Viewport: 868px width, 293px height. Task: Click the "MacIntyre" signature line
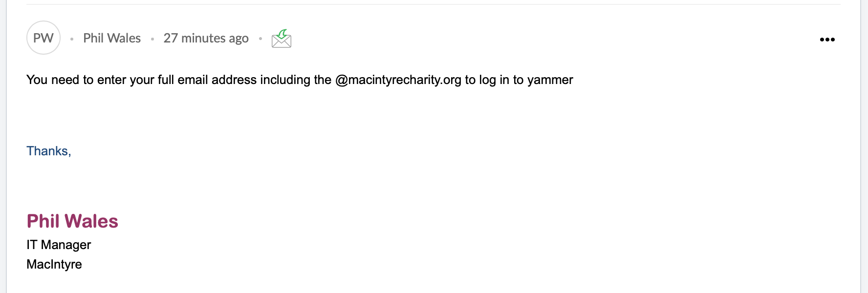[54, 264]
